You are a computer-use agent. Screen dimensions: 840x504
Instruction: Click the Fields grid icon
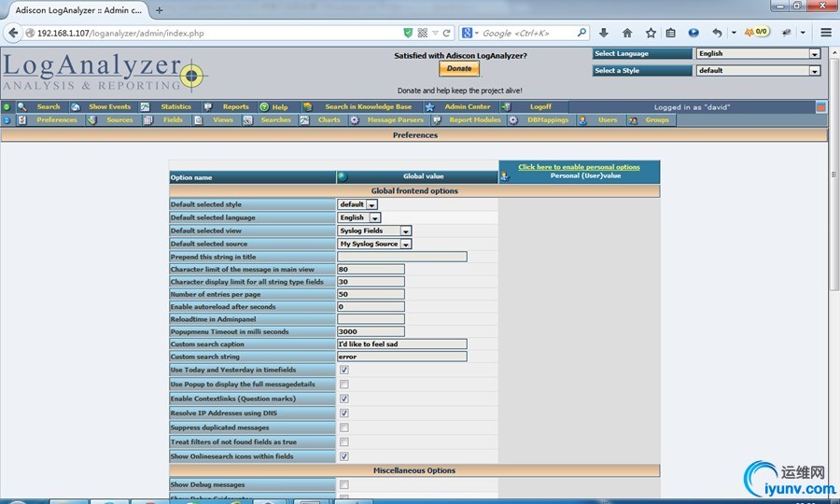tap(147, 120)
